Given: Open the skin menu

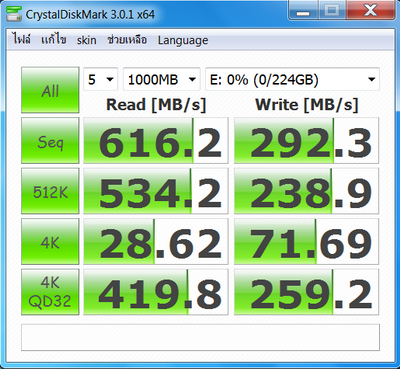Looking at the screenshot, I should [x=87, y=40].
